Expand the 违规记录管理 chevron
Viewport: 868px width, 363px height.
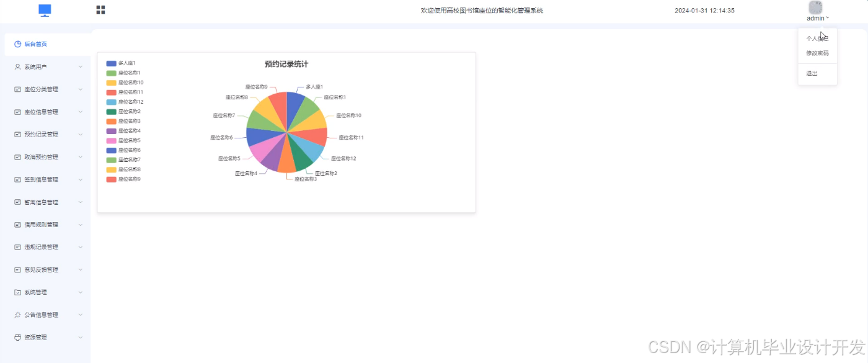(x=81, y=247)
